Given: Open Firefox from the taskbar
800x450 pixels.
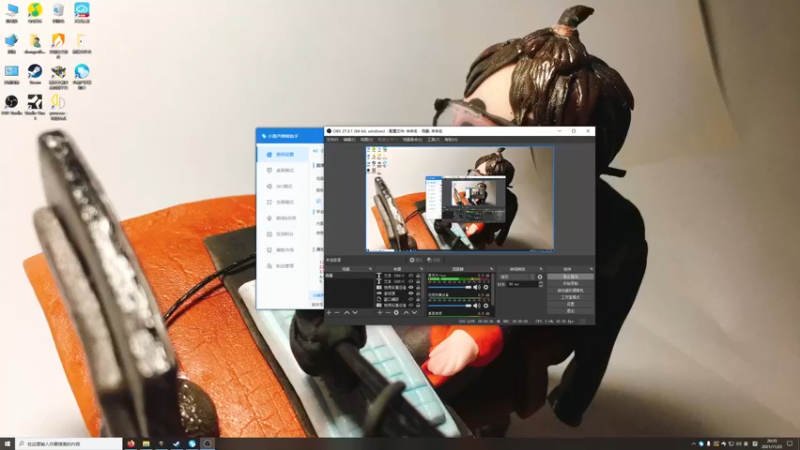Looking at the screenshot, I should pyautogui.click(x=131, y=443).
